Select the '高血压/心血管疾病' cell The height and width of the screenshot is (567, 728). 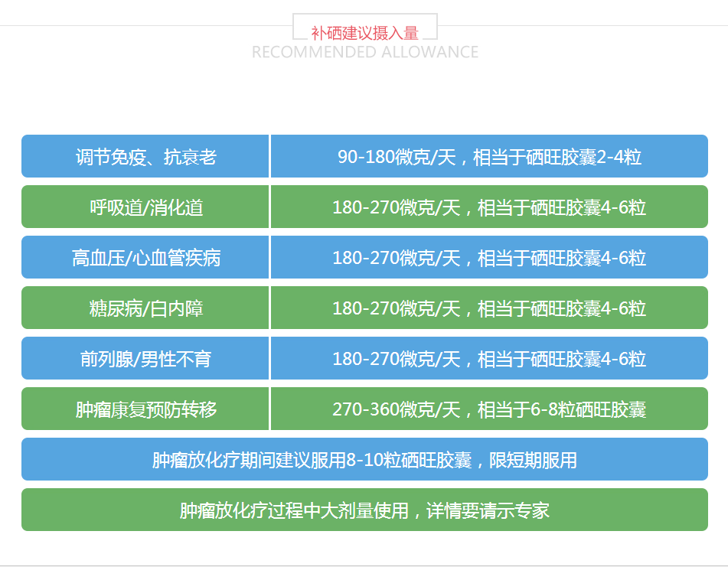coord(145,258)
